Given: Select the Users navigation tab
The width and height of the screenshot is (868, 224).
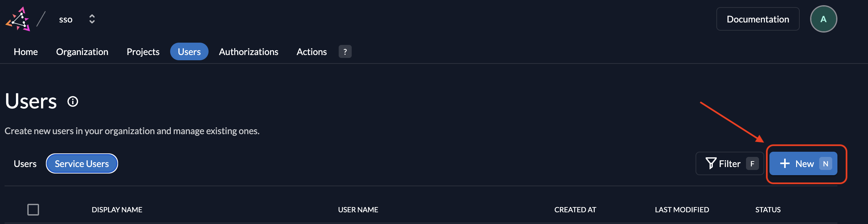Looking at the screenshot, I should (189, 52).
